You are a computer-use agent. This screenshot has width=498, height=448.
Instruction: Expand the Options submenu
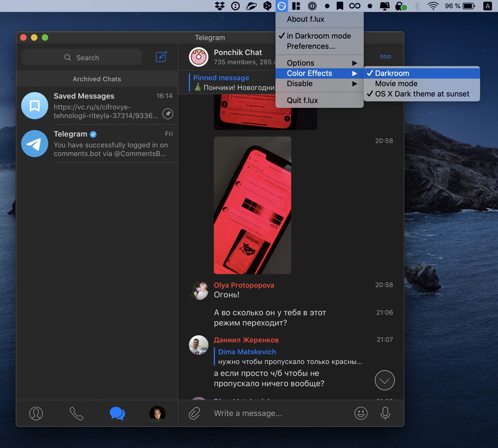click(x=319, y=63)
